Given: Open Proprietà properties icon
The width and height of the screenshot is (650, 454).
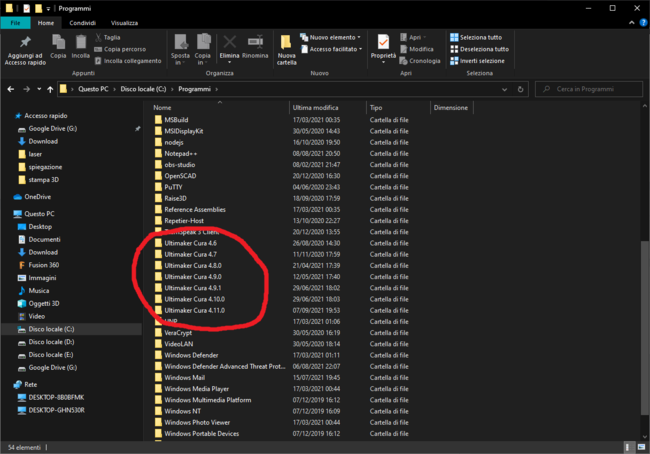Looking at the screenshot, I should pyautogui.click(x=383, y=45).
